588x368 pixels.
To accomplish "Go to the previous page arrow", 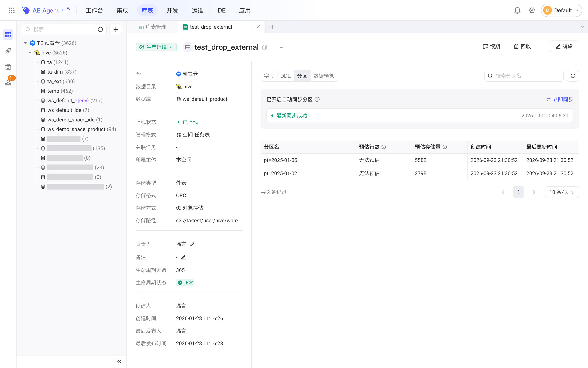I will [504, 192].
